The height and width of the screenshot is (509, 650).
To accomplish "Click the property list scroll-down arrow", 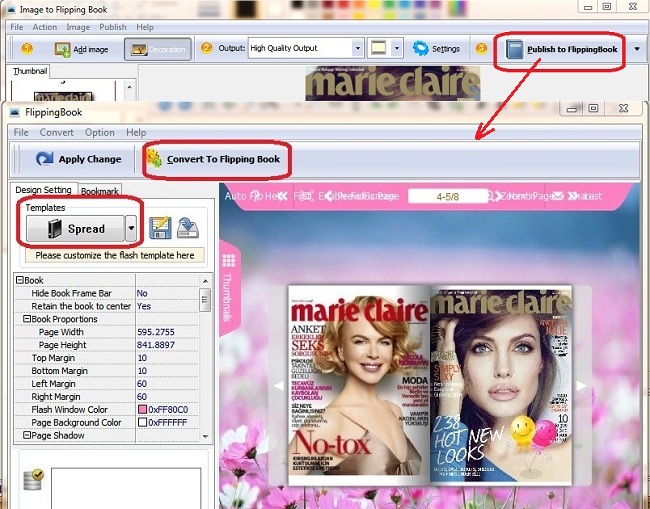I will [x=206, y=436].
